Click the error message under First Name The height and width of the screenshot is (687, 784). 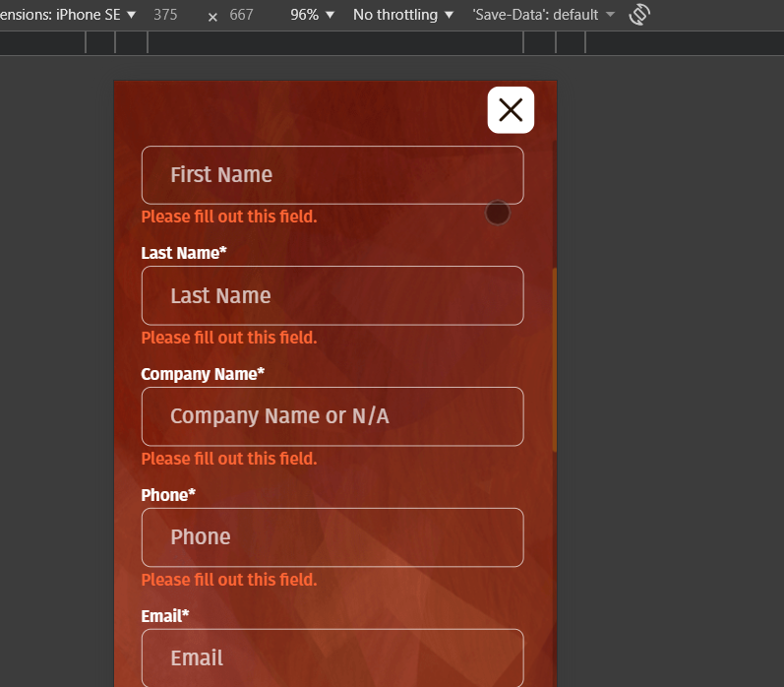click(229, 217)
